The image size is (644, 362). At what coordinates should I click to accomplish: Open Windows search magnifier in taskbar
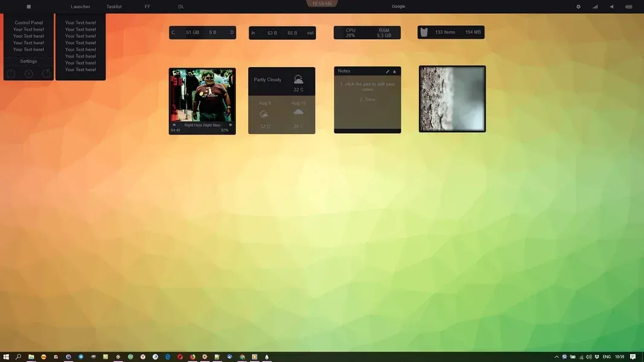tap(19, 357)
